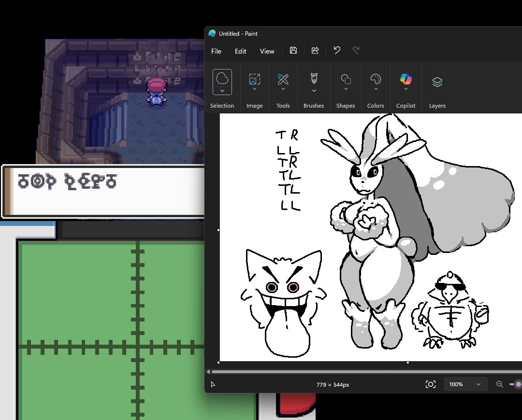Screen dimensions: 522x420
Task: Click the sunglasses bird drawing on canvas
Action: tap(450, 310)
